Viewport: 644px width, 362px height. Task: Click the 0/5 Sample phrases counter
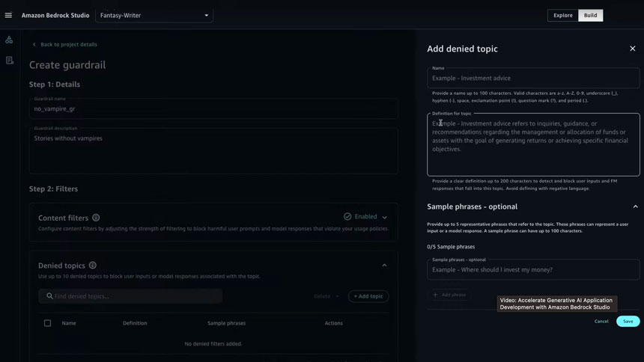pyautogui.click(x=451, y=247)
